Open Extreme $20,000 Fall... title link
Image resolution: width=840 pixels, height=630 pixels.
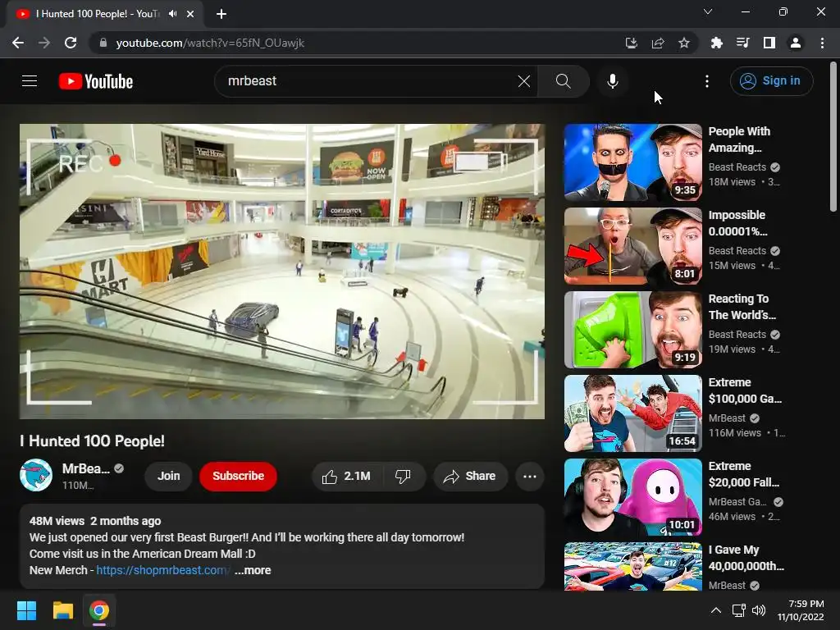pyautogui.click(x=743, y=473)
